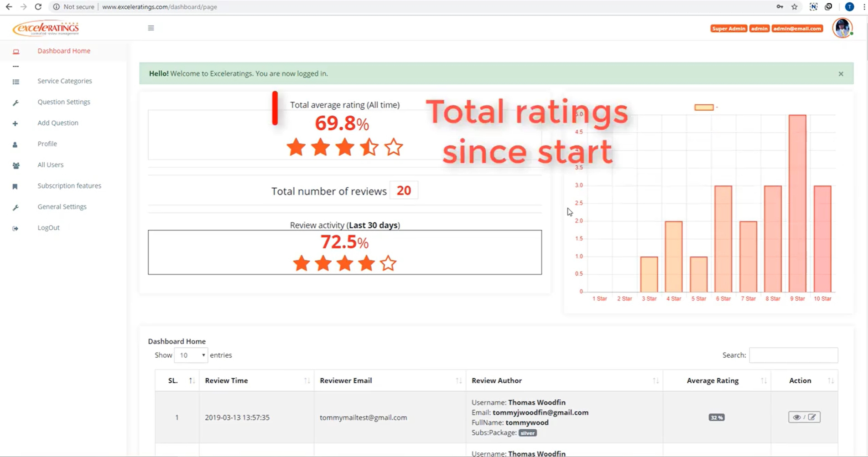Reload the page with browser refresh
Screen dimensions: 868x457
[x=38, y=7]
